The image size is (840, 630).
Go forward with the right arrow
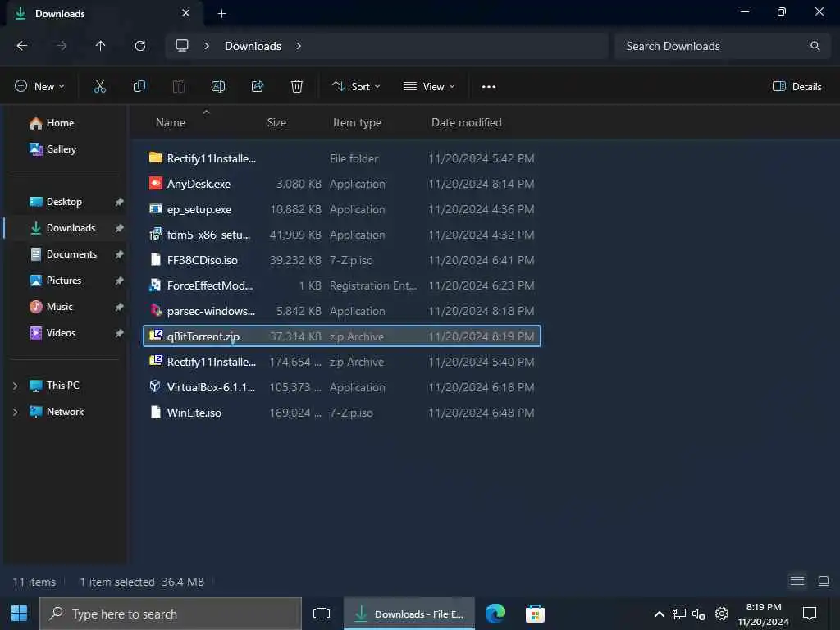tap(62, 46)
